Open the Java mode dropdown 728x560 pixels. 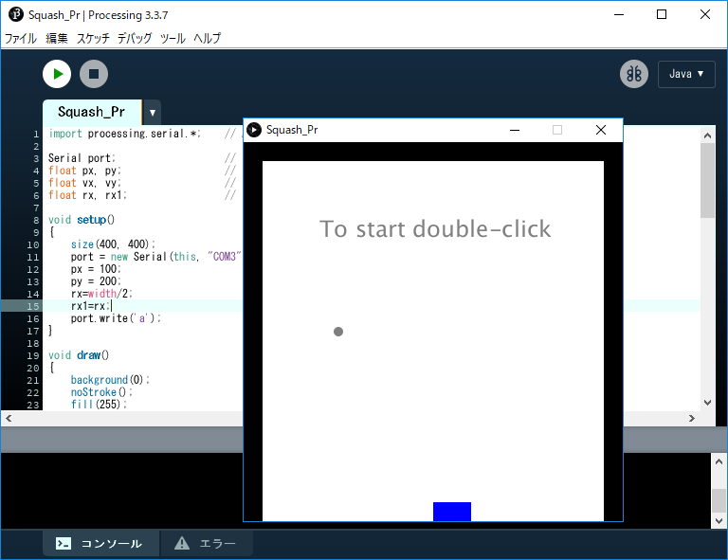[x=686, y=74]
